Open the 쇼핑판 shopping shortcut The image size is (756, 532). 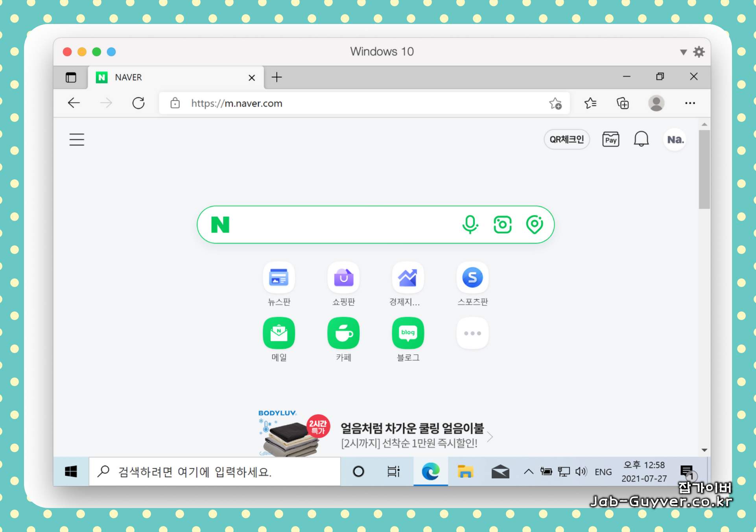click(343, 278)
